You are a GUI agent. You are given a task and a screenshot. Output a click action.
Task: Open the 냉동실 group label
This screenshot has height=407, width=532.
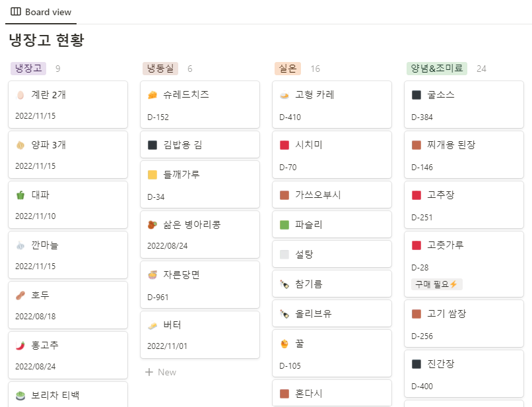(160, 68)
